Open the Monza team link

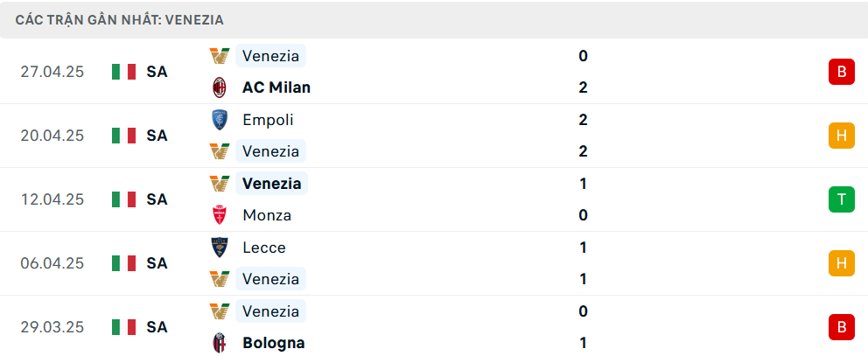point(267,215)
